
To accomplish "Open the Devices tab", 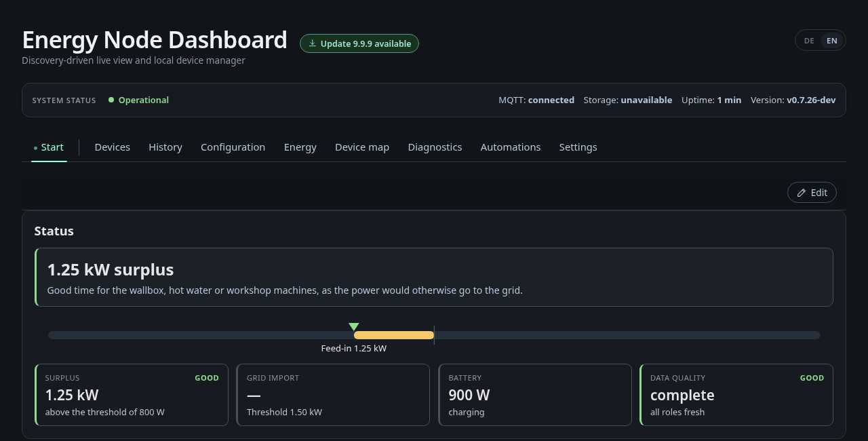I will pyautogui.click(x=113, y=147).
